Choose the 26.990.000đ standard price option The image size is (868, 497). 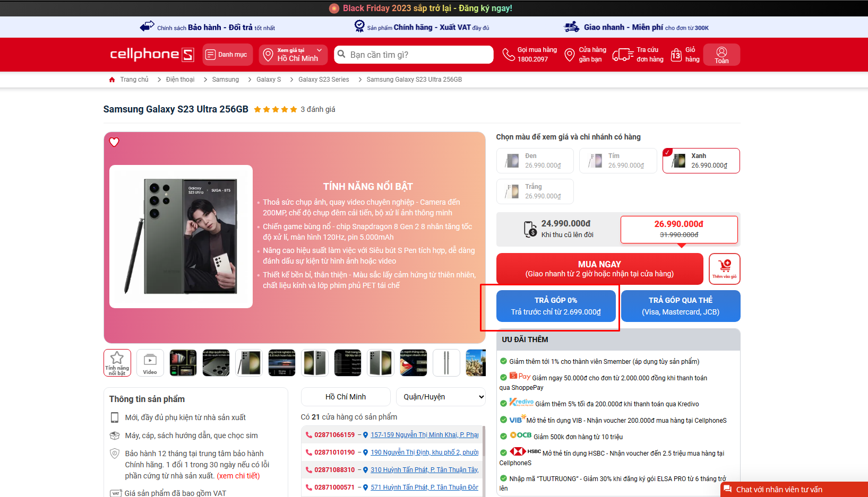(x=679, y=229)
